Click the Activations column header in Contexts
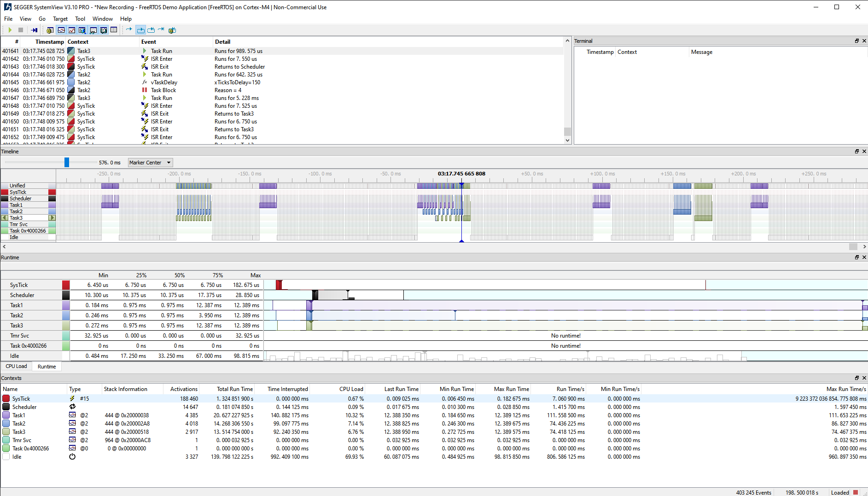This screenshot has height=496, width=868. click(184, 389)
